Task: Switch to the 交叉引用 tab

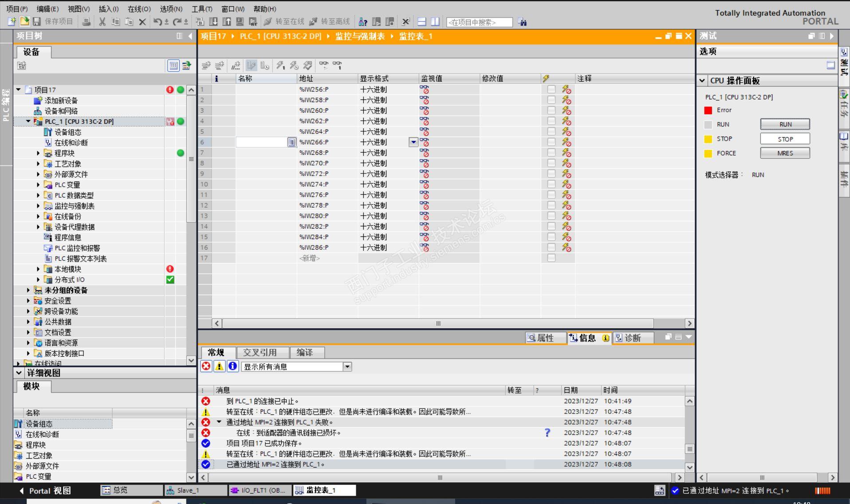Action: coord(263,353)
